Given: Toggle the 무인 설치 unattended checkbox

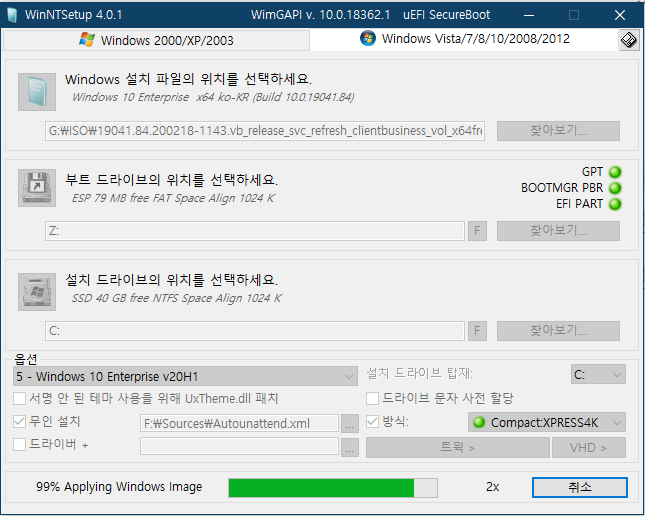Looking at the screenshot, I should tap(19, 421).
